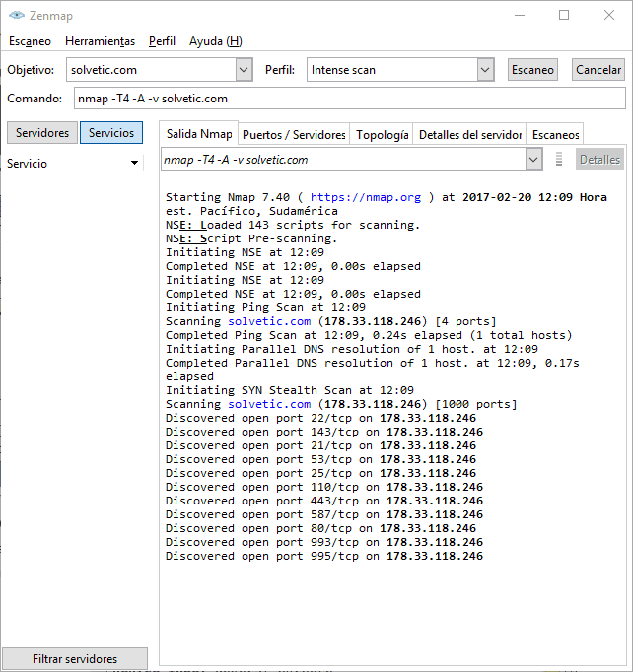Click the Servicio column header
The width and height of the screenshot is (633, 672).
coord(73,164)
